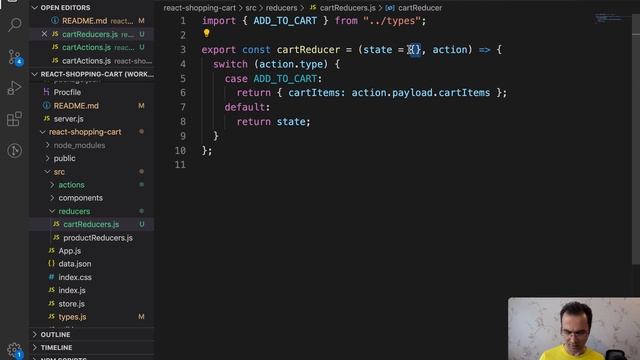Open store.js in the explorer
The width and height of the screenshot is (640, 360).
pos(71,304)
